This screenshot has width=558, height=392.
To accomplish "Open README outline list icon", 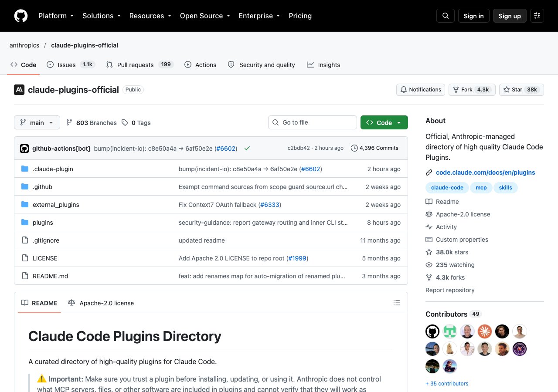I will pyautogui.click(x=397, y=303).
